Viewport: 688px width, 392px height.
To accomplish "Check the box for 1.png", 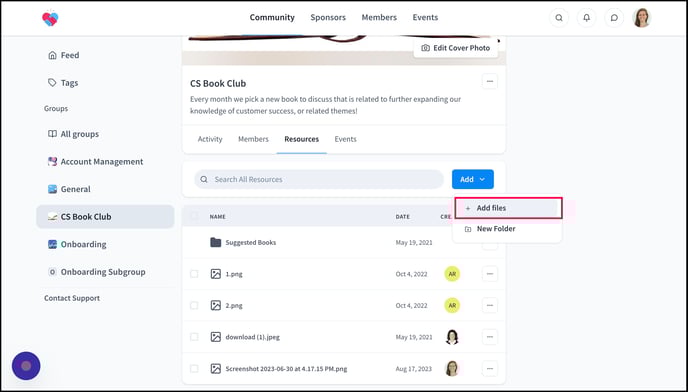I will tap(194, 274).
